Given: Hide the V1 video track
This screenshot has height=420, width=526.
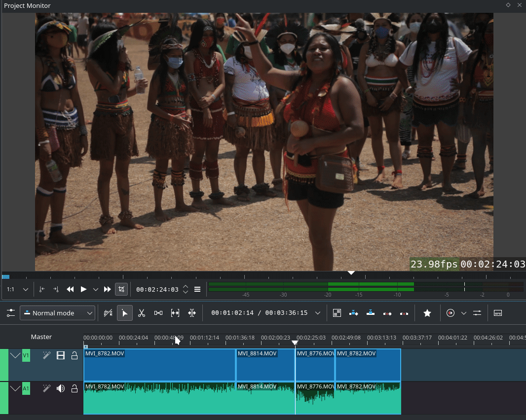Looking at the screenshot, I should pyautogui.click(x=61, y=355).
